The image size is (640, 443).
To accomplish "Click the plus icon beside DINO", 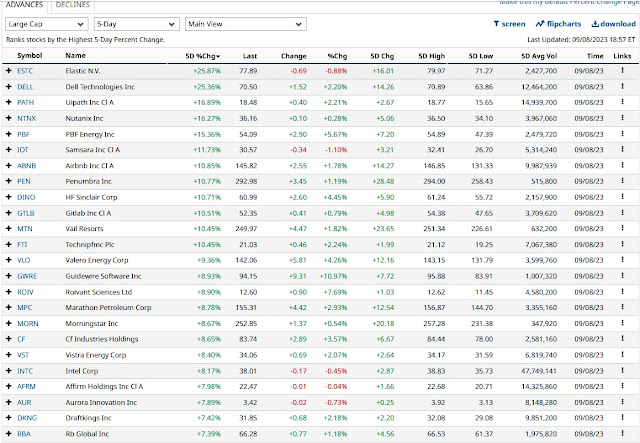I will click(x=9, y=197).
